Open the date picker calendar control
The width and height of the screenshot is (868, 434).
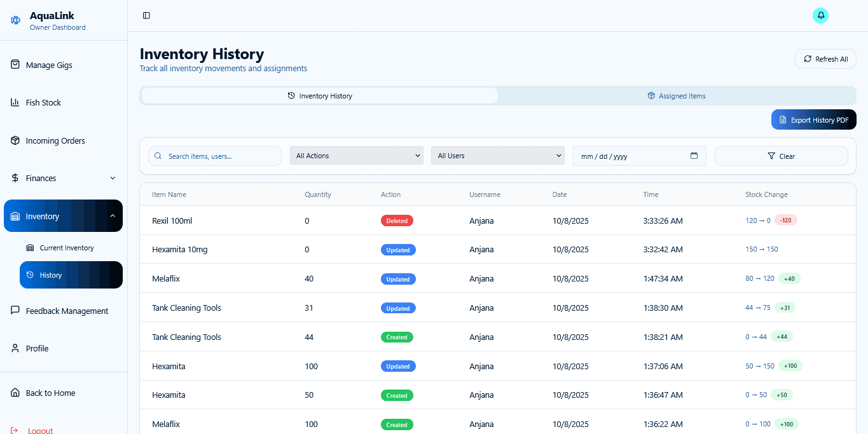[x=694, y=155]
